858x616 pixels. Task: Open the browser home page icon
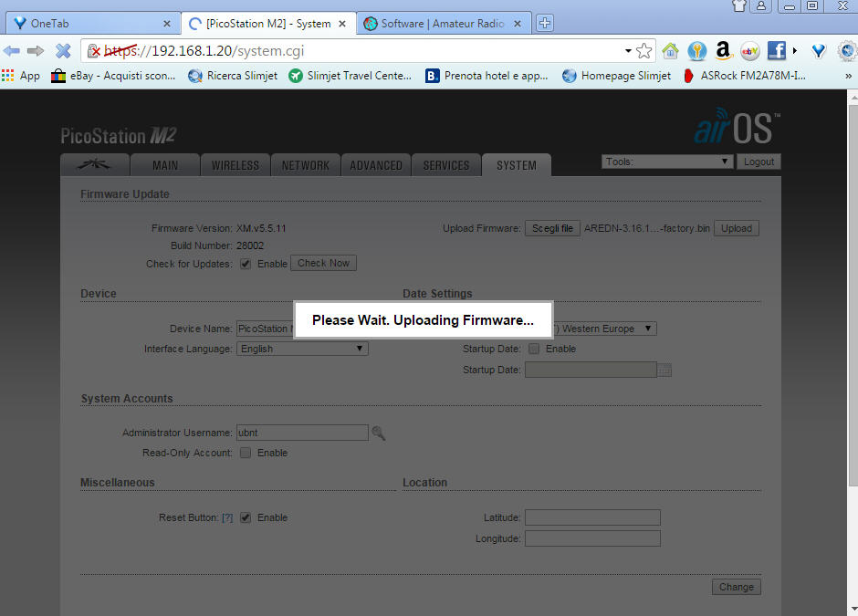click(670, 51)
